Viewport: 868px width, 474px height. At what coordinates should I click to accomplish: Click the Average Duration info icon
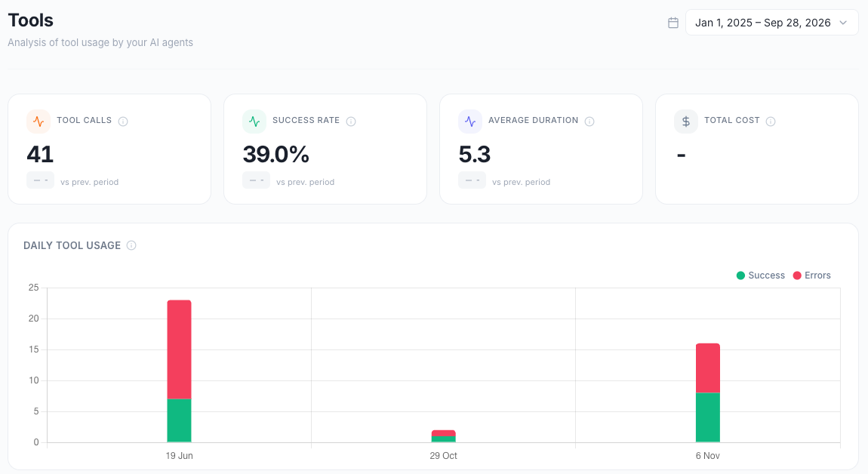[589, 122]
